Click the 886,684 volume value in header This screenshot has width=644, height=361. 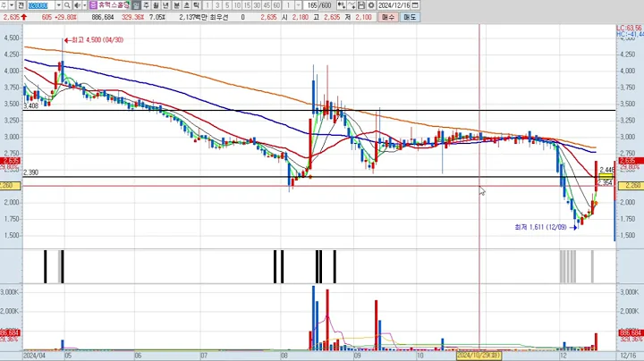click(x=103, y=17)
